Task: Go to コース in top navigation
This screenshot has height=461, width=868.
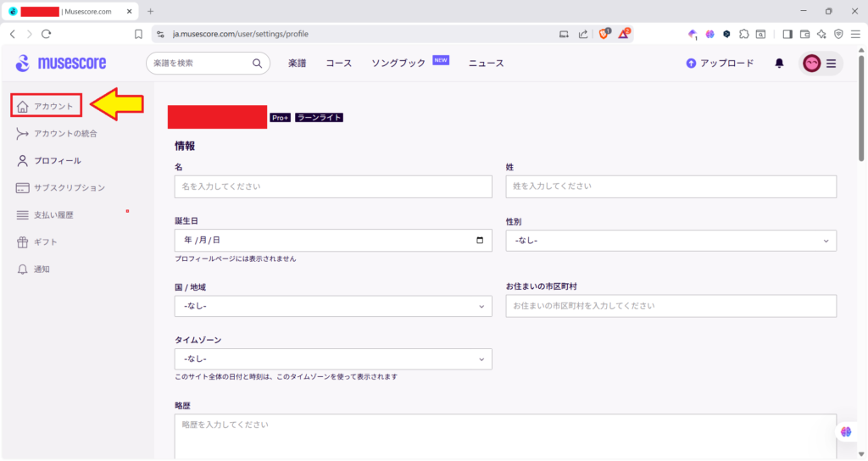Action: pyautogui.click(x=338, y=63)
